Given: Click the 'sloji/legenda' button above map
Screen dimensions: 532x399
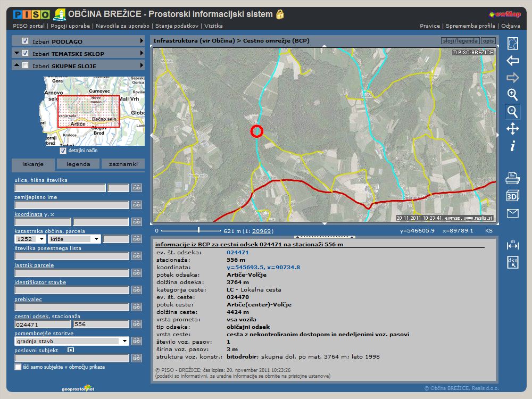Looking at the screenshot, I should click(460, 41).
